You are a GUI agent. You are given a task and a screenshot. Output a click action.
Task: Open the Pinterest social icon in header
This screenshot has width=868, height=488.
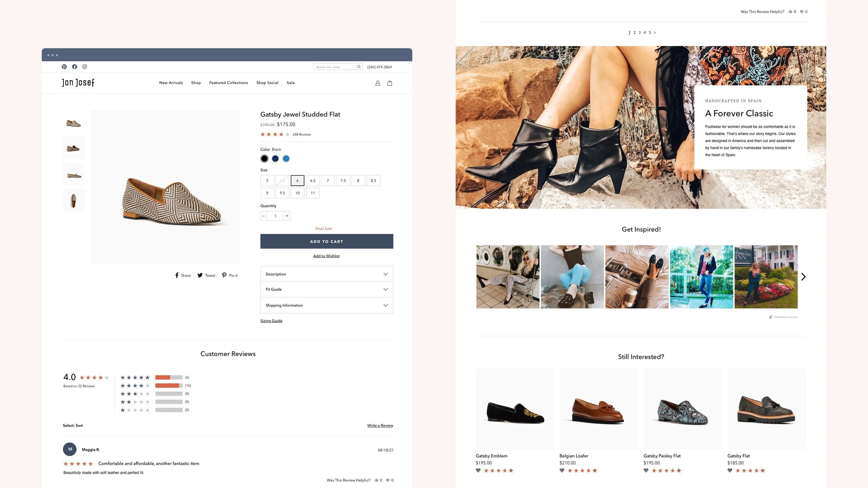64,67
